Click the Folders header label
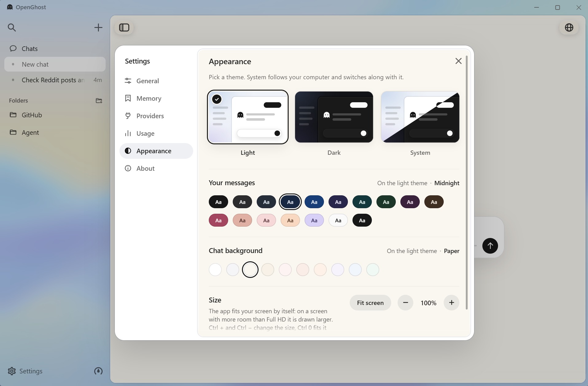Screen dimensions: 588x386 click(18, 100)
